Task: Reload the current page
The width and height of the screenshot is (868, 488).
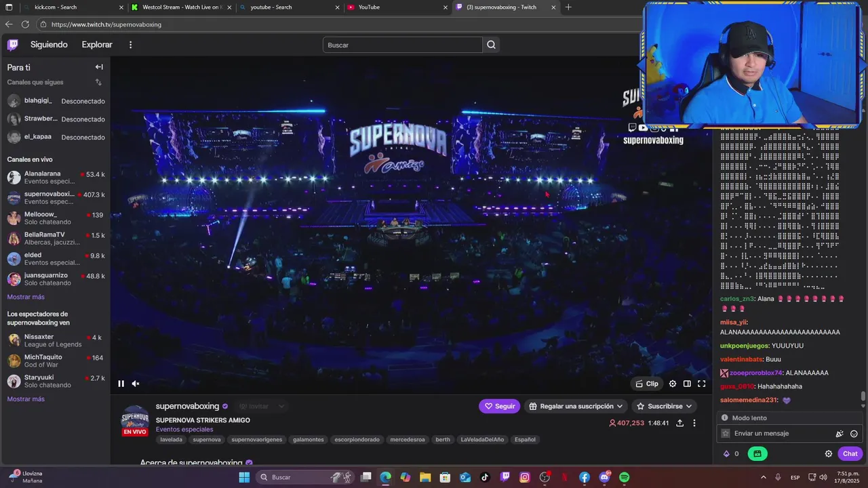Action: click(x=25, y=24)
